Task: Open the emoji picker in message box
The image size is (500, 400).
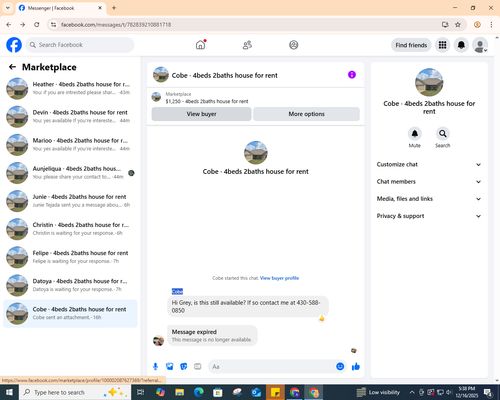Action: point(340,367)
